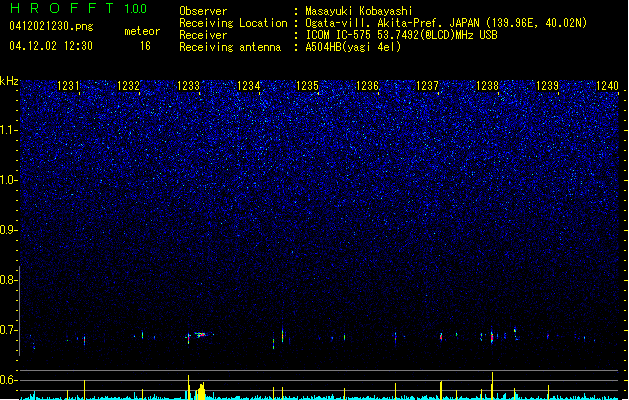
Task: Click the version number 1.00
Action: tap(136, 8)
